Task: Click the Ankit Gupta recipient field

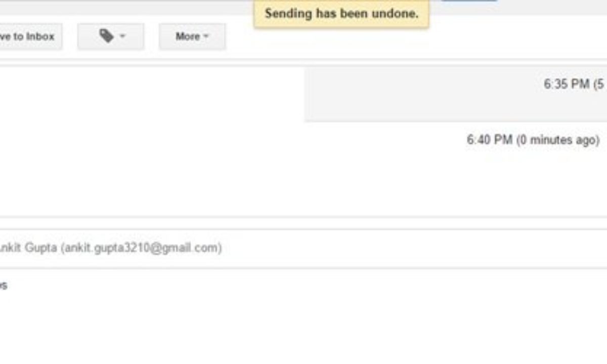Action: (303, 248)
